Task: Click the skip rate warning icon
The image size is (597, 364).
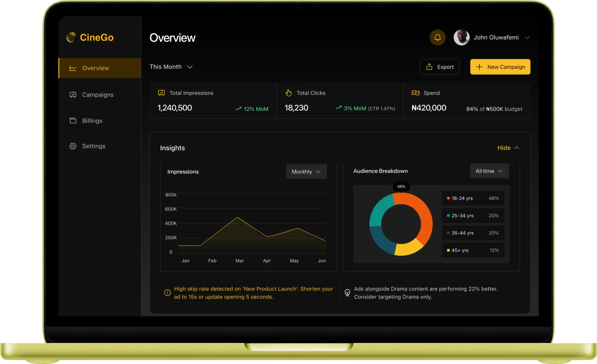Action: 167,293
